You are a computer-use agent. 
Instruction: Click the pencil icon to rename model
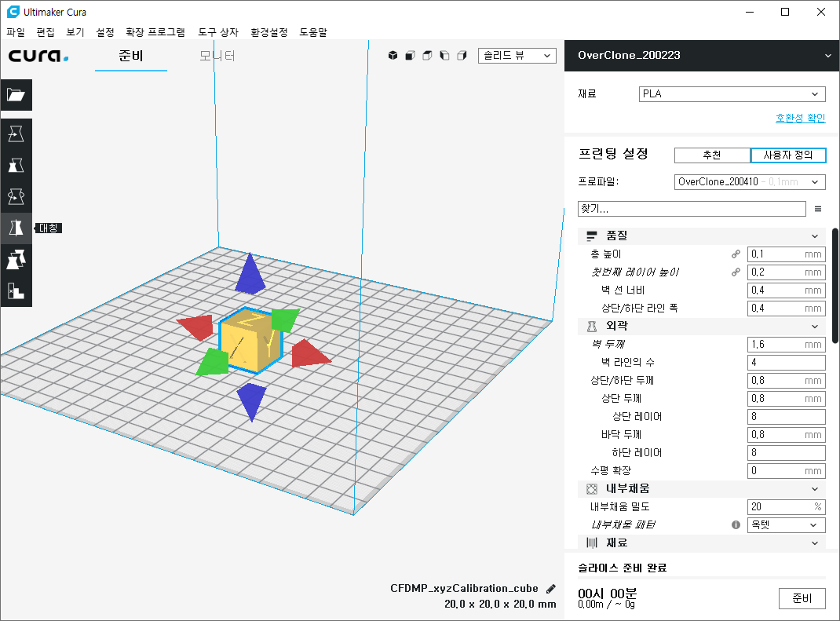[551, 589]
